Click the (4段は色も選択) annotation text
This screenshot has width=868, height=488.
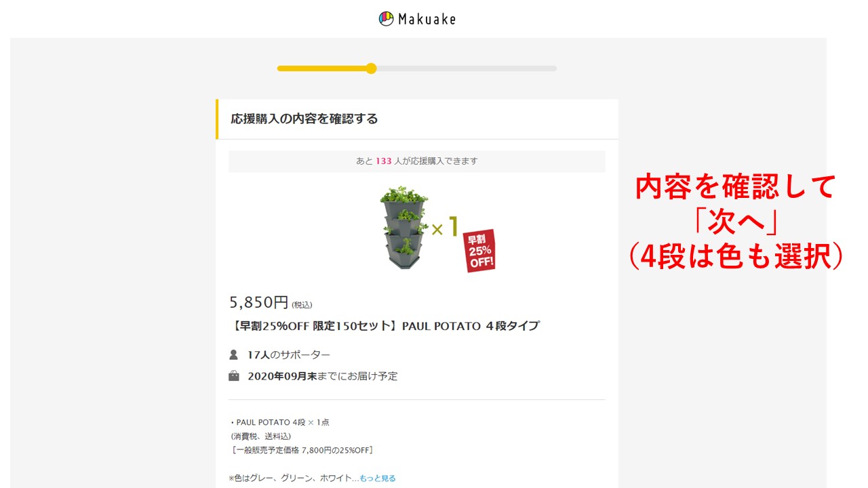point(736,258)
